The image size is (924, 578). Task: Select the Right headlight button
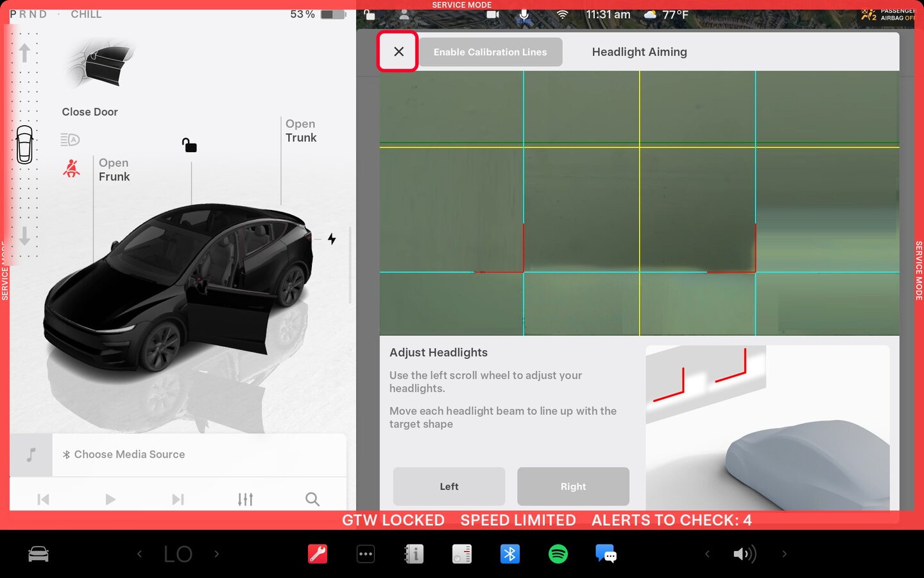(573, 486)
